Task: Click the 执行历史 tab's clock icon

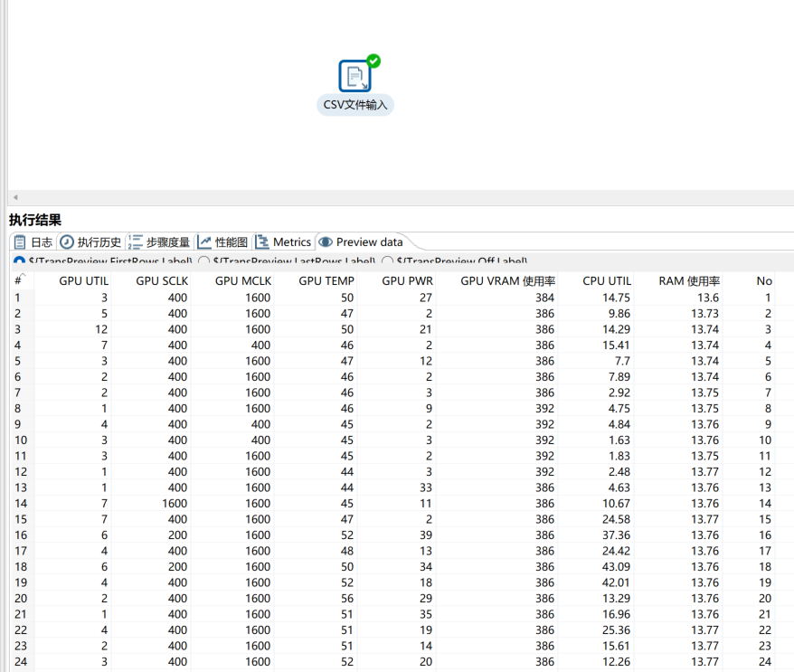Action: pos(66,242)
